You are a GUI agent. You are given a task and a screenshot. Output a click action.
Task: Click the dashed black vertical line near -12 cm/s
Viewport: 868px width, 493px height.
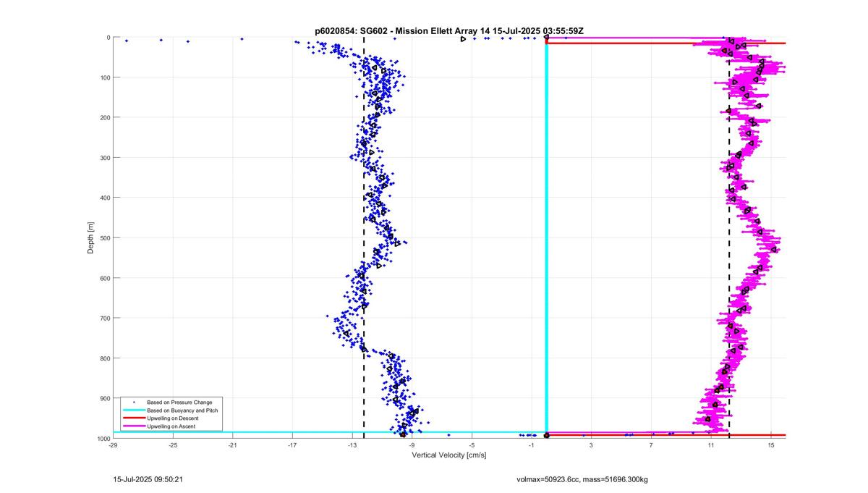pos(364,238)
